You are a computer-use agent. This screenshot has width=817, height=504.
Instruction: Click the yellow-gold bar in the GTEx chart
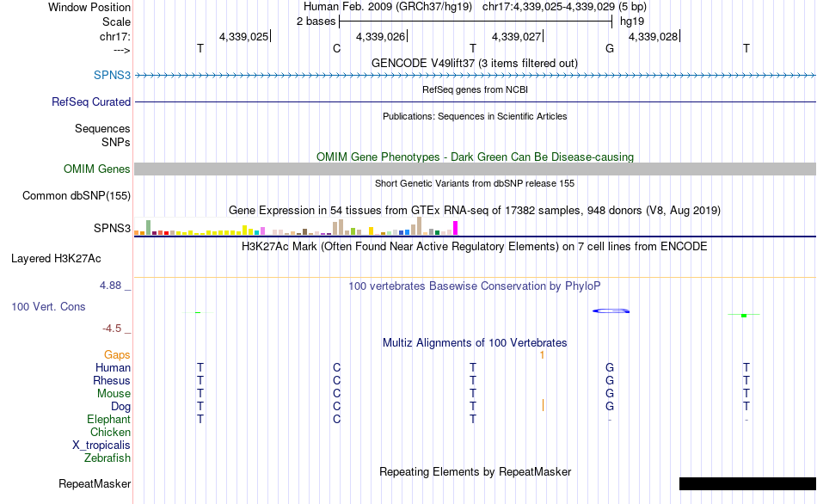coord(371,230)
